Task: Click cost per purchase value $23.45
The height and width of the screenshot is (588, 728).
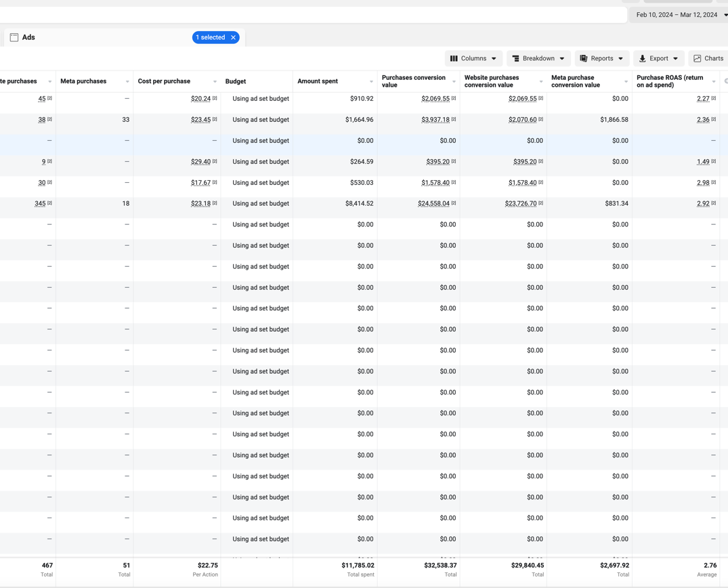Action: [200, 120]
